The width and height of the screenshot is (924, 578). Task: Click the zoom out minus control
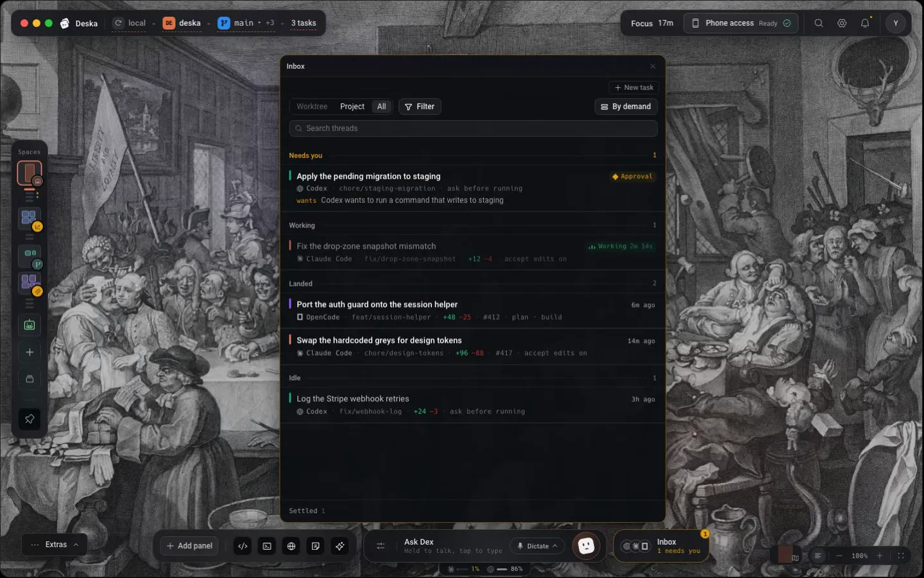(x=839, y=556)
